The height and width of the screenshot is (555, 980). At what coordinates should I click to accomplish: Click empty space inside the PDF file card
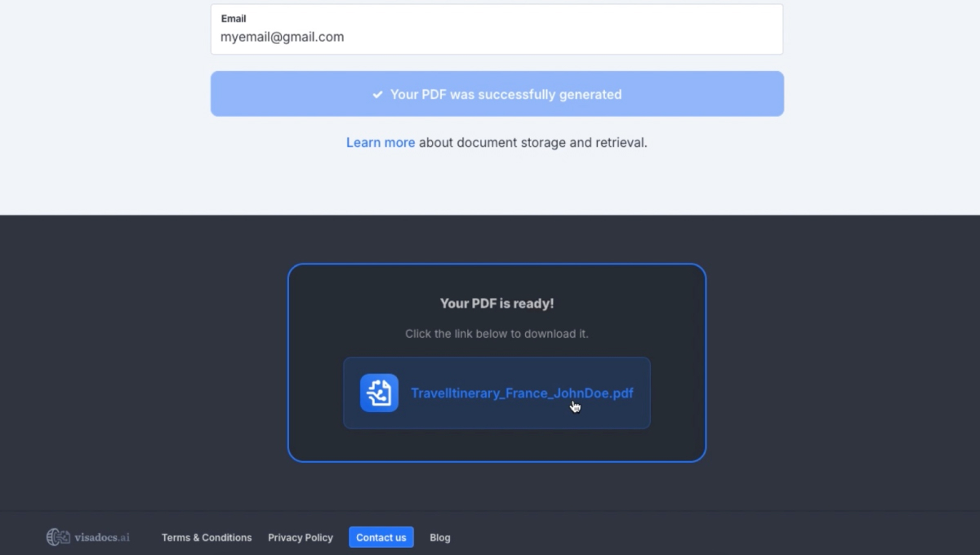pyautogui.click(x=497, y=416)
